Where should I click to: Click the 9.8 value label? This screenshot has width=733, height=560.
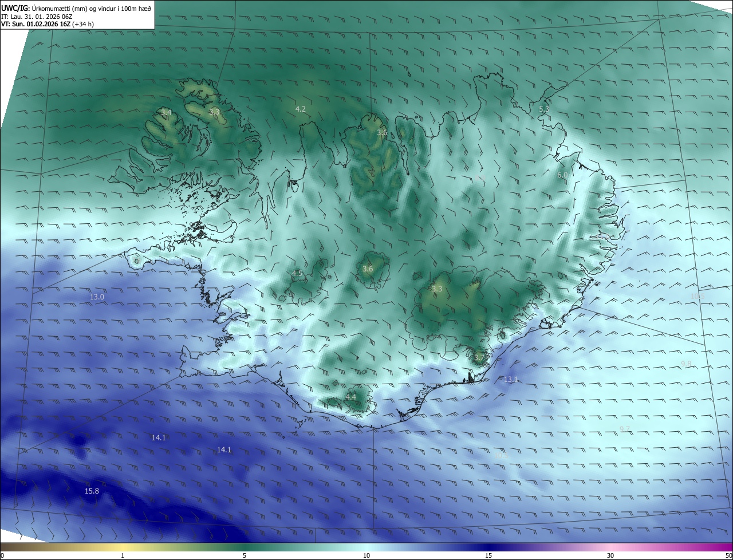point(686,364)
